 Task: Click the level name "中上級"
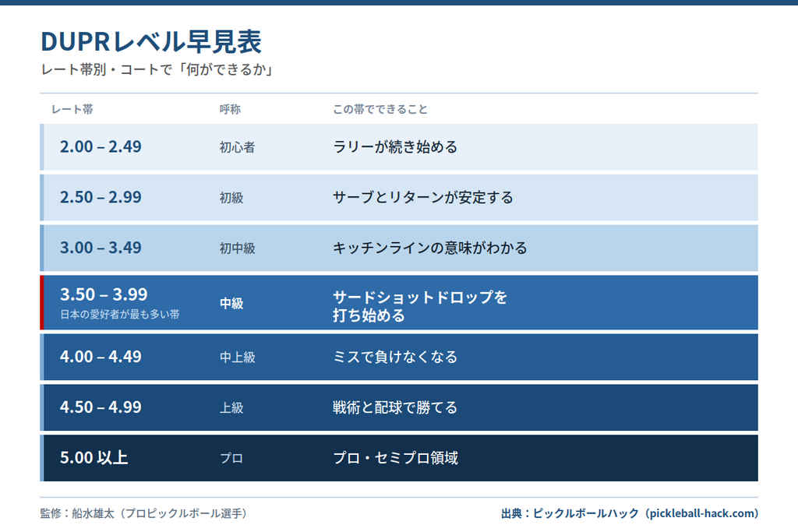pyautogui.click(x=237, y=358)
